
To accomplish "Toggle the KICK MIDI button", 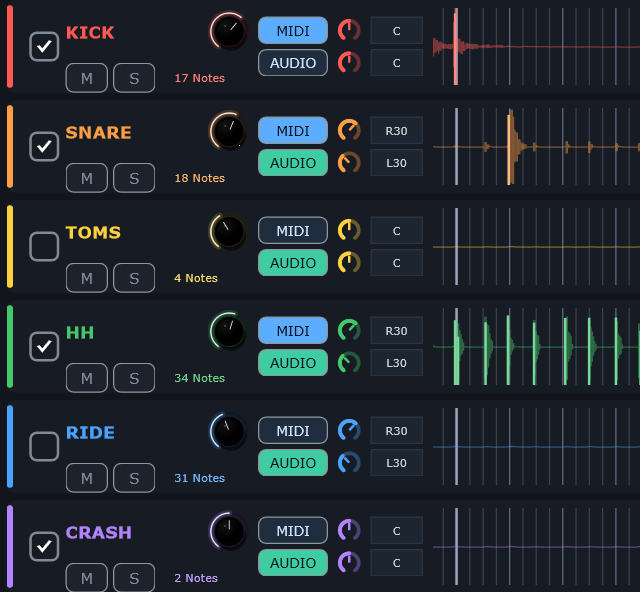I will [x=293, y=31].
